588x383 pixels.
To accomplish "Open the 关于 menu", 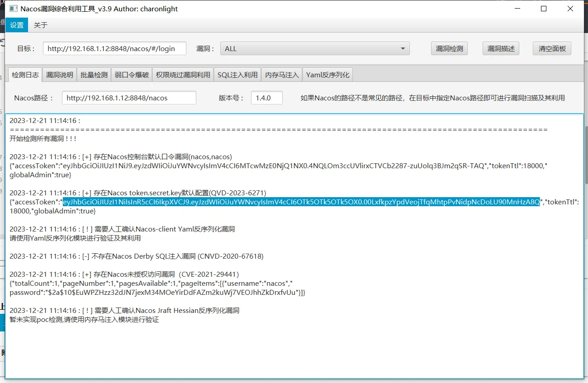I will click(40, 25).
